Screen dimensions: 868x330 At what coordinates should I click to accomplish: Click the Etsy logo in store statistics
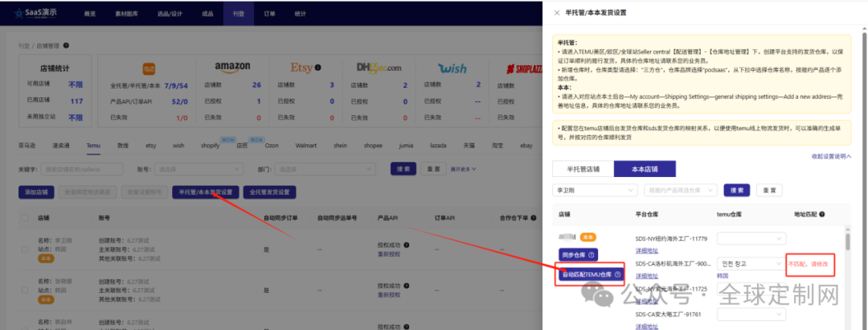[x=301, y=68]
